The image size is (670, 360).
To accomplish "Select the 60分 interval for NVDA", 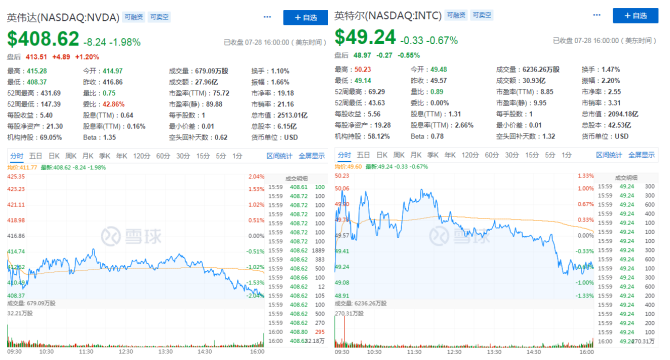I will point(163,156).
